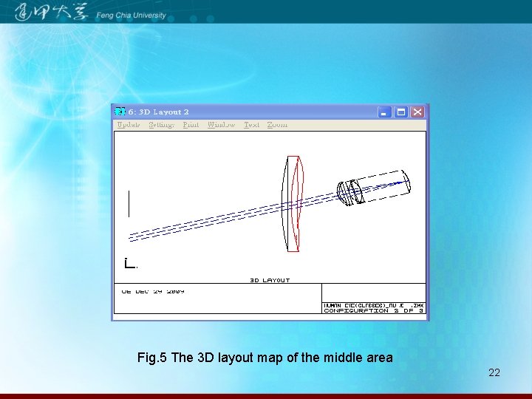Open the Update menu
Screen dimensions: 532x399
[x=129, y=125]
